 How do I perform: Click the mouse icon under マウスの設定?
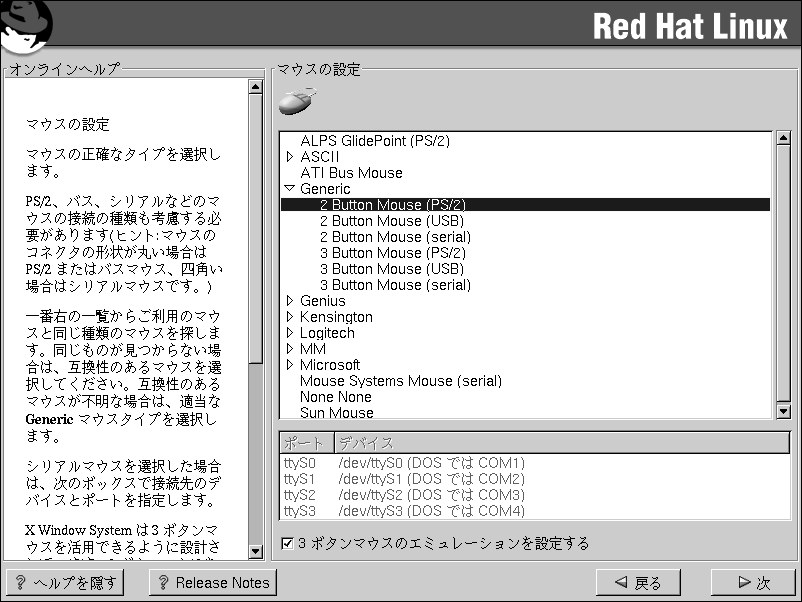(297, 102)
